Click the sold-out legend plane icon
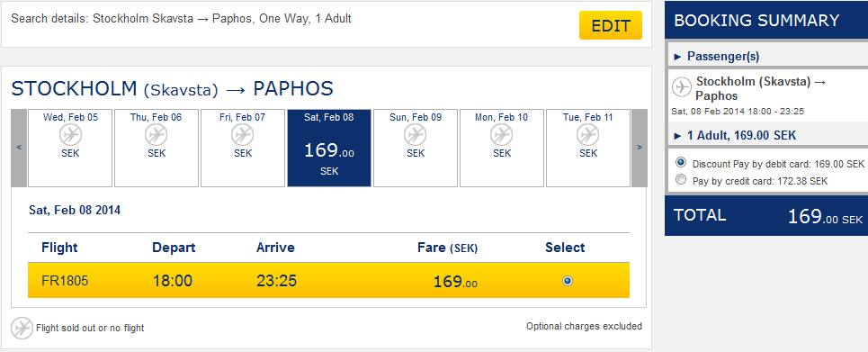The image size is (868, 352). pyautogui.click(x=22, y=328)
